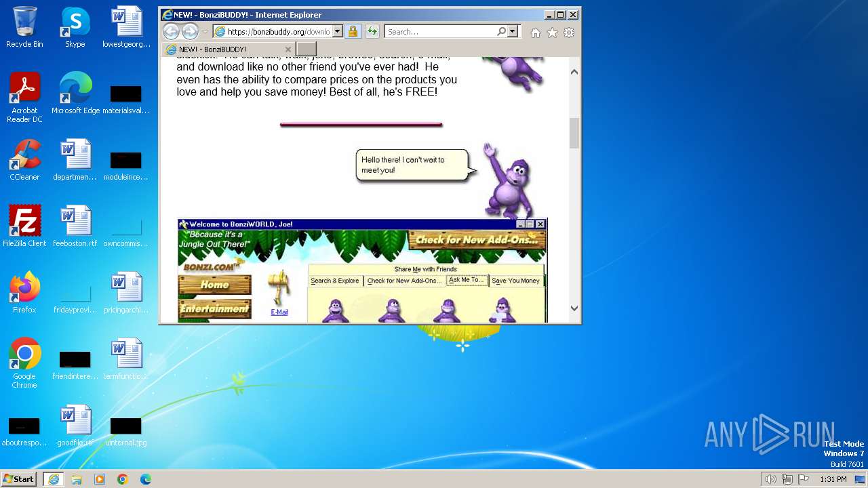
Task: Open Microsoft Edge desktop shortcut
Action: tap(75, 94)
